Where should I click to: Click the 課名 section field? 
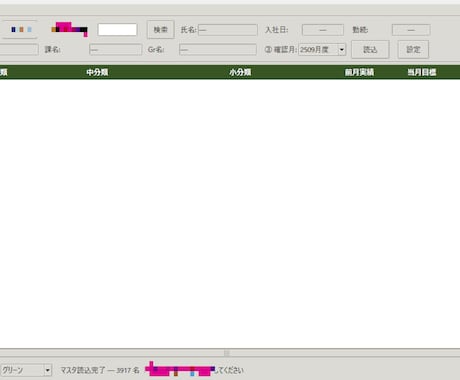[x=116, y=50]
